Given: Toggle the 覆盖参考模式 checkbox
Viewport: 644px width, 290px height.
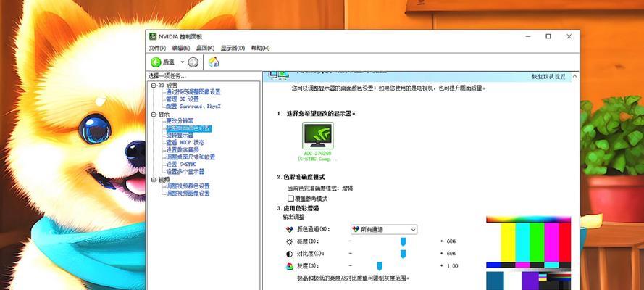Looking at the screenshot, I should (x=291, y=199).
